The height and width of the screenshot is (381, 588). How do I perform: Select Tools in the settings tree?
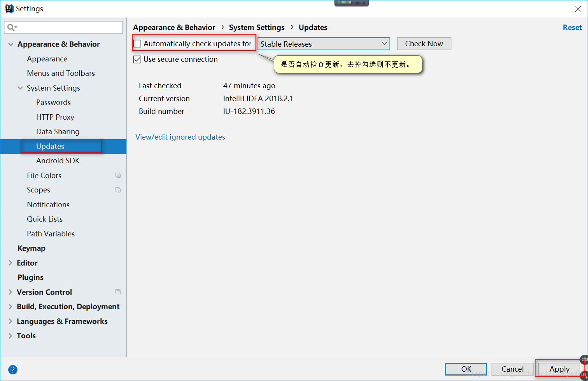pyautogui.click(x=26, y=336)
